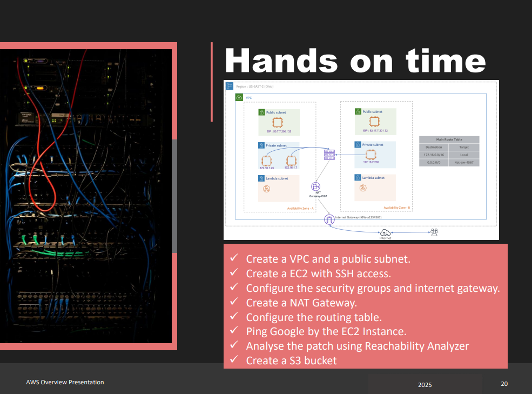Screen dimensions: 532x394
Task: Click the Lambda icon in Availability Zone A
Action: (267, 189)
